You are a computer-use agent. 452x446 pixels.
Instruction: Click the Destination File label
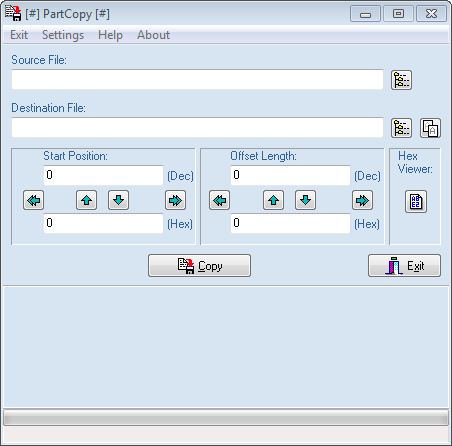click(x=49, y=108)
